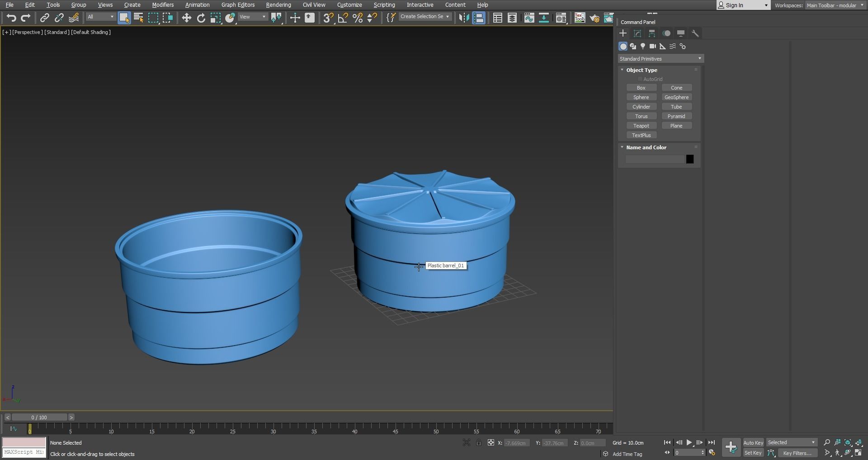Open the Curve Editor icon
The height and width of the screenshot is (460, 868).
coord(529,18)
